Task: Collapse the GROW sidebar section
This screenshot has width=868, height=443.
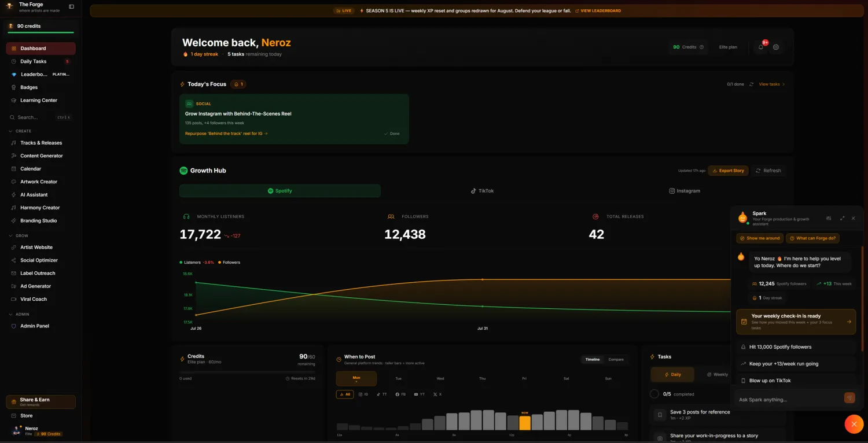Action: (x=18, y=236)
